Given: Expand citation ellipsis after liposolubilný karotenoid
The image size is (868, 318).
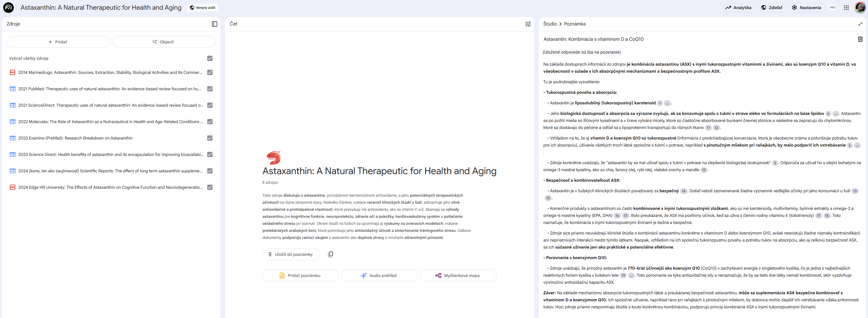Looking at the screenshot, I should pos(667,103).
